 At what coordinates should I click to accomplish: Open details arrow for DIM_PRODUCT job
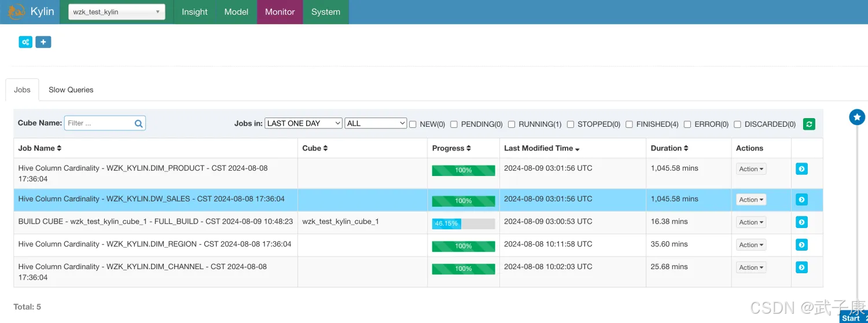pos(801,169)
